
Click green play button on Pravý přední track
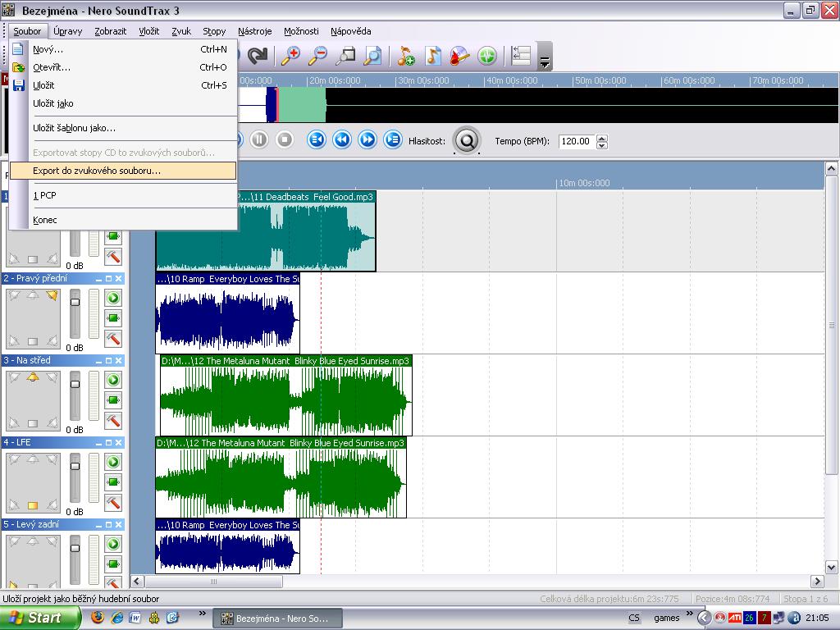[x=113, y=298]
